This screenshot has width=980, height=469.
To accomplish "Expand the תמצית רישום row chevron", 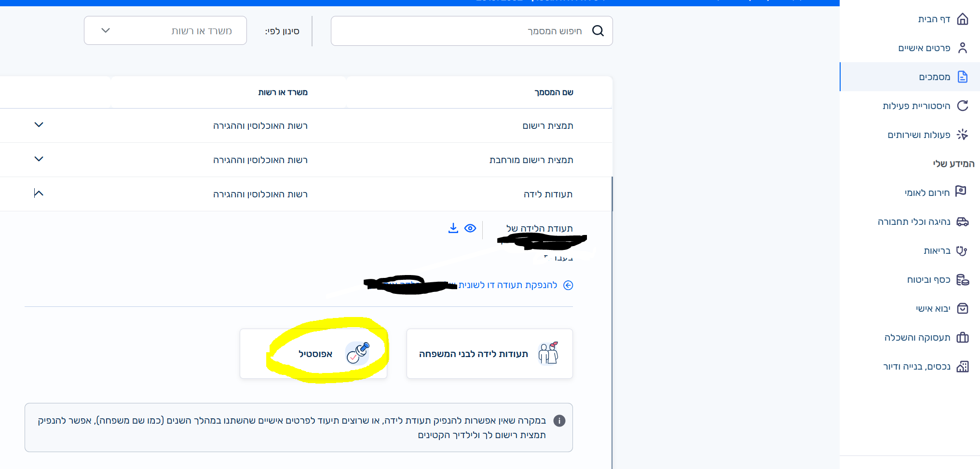I will point(39,124).
